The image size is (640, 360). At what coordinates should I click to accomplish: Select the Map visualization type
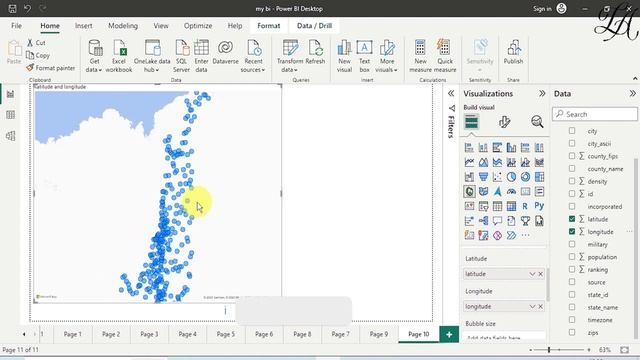pos(469,191)
